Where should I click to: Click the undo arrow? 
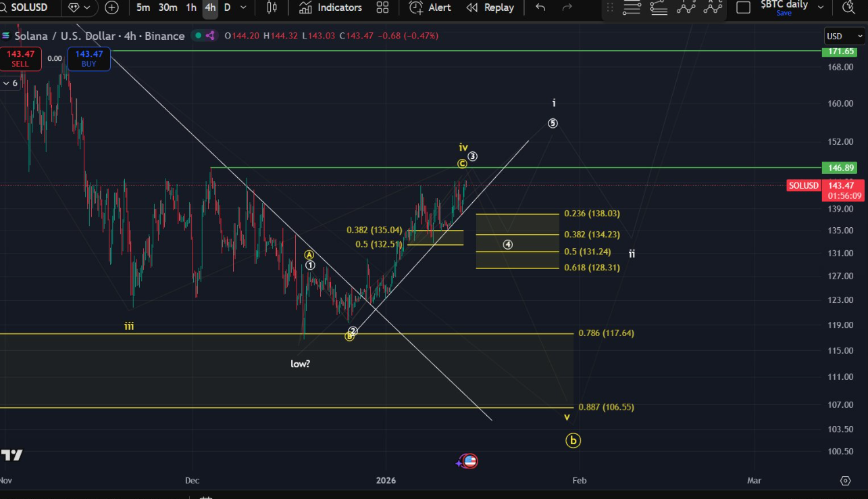(x=540, y=7)
